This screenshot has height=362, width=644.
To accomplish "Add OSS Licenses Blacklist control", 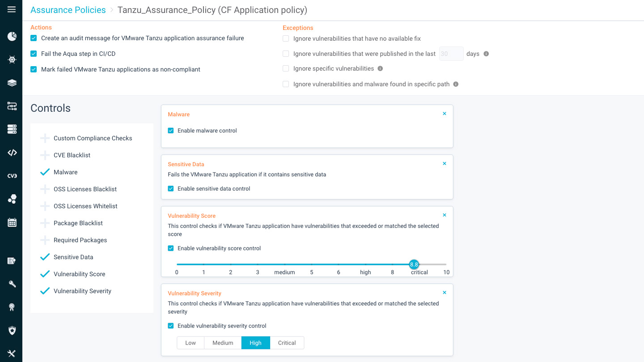I will (x=45, y=189).
